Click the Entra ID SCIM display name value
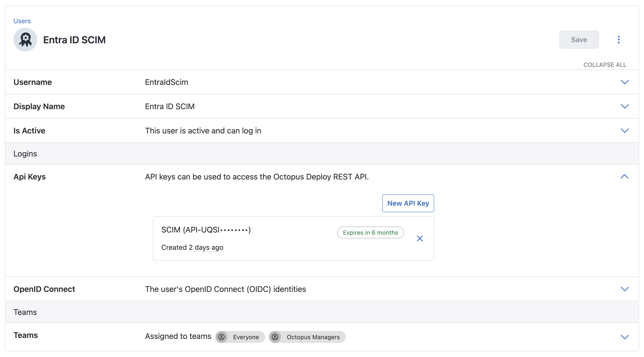 click(170, 106)
